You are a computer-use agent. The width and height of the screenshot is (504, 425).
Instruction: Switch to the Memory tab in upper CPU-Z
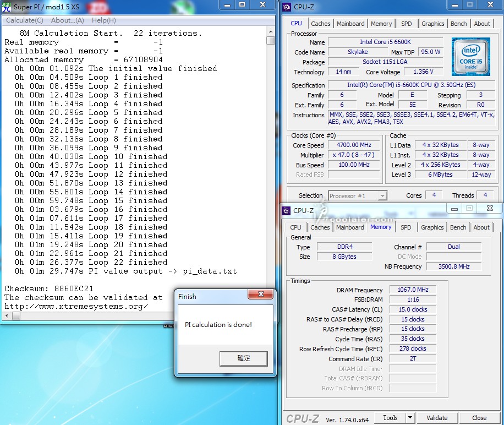(x=381, y=24)
